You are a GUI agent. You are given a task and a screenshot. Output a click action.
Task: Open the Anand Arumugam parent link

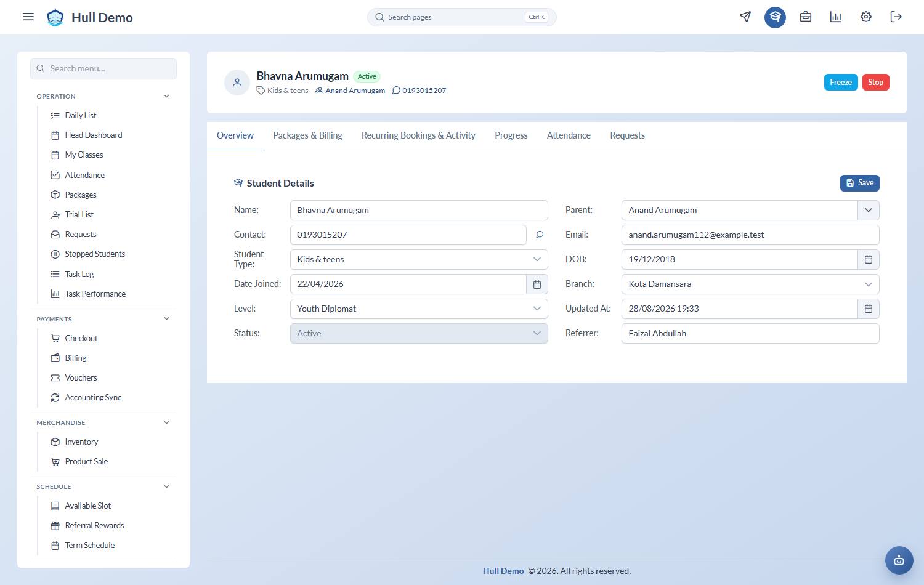pyautogui.click(x=350, y=91)
